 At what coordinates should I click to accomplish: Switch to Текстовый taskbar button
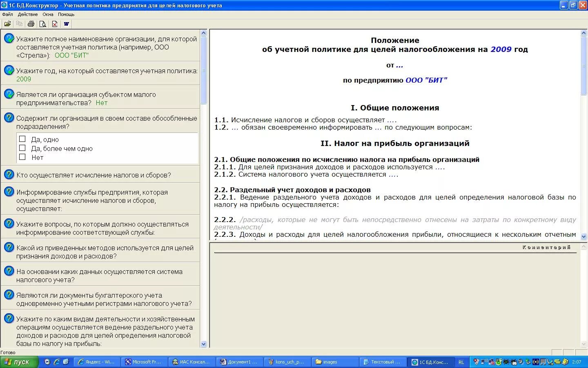click(x=383, y=362)
